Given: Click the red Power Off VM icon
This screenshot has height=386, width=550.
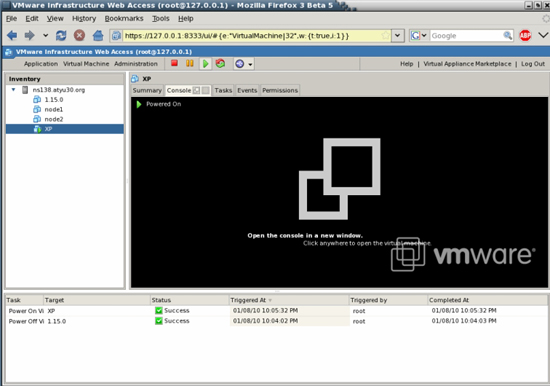Looking at the screenshot, I should (x=174, y=64).
